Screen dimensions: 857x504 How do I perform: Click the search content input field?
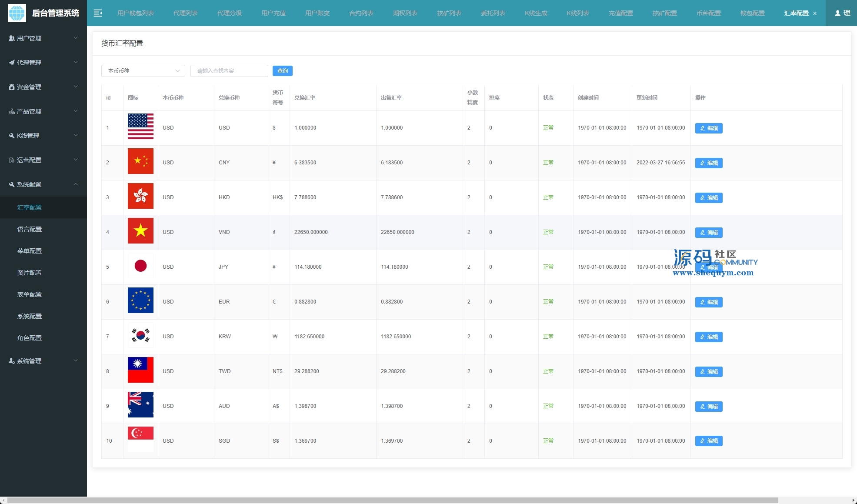[229, 71]
